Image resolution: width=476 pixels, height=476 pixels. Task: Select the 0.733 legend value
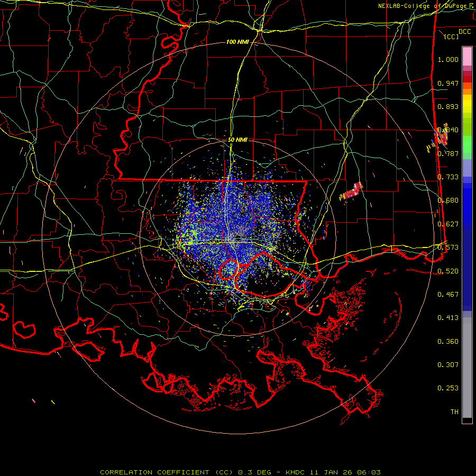(x=448, y=177)
